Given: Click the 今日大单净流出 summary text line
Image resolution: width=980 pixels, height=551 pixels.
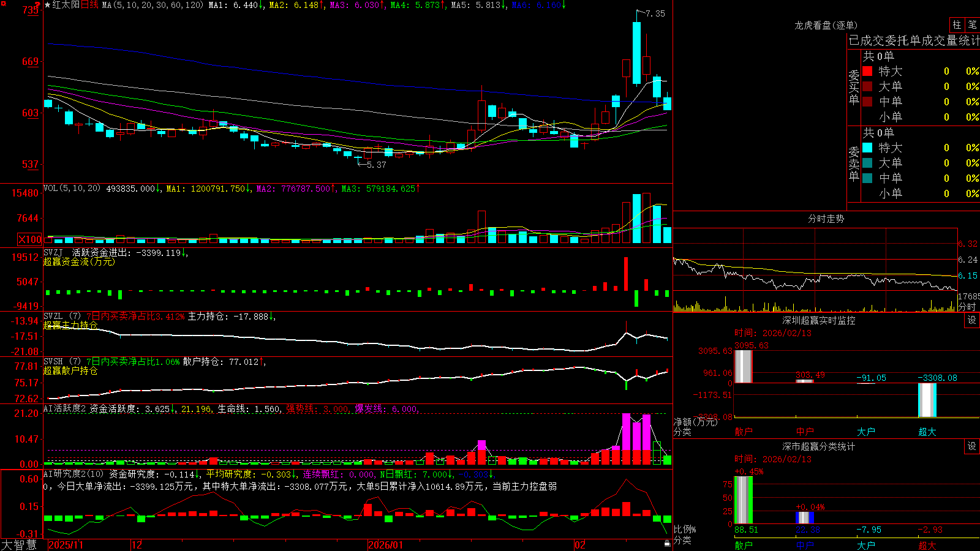Looking at the screenshot, I should point(300,486).
